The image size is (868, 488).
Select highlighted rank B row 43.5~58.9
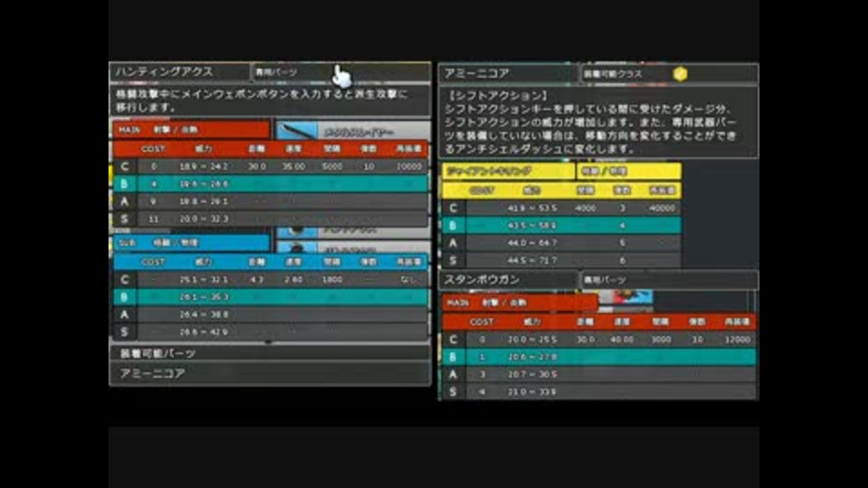click(x=561, y=225)
